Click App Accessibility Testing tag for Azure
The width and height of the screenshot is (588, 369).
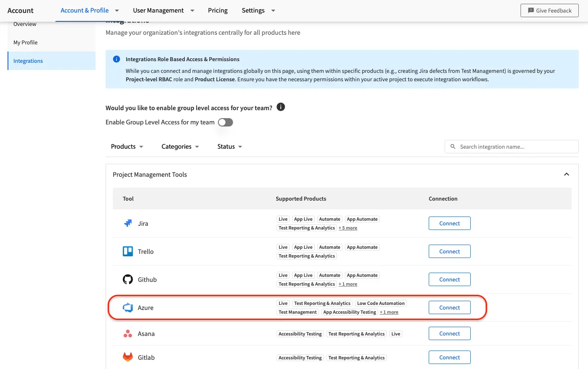click(x=350, y=312)
